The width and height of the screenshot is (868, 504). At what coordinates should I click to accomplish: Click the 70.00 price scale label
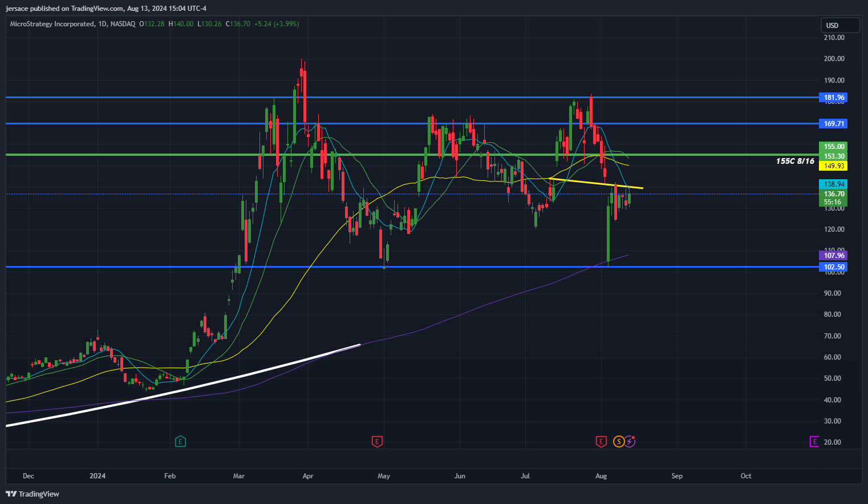pos(834,336)
